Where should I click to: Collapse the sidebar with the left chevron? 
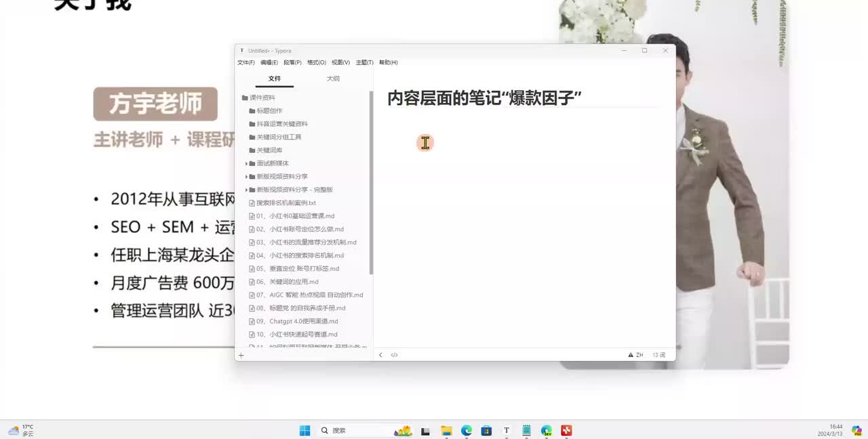click(x=380, y=355)
